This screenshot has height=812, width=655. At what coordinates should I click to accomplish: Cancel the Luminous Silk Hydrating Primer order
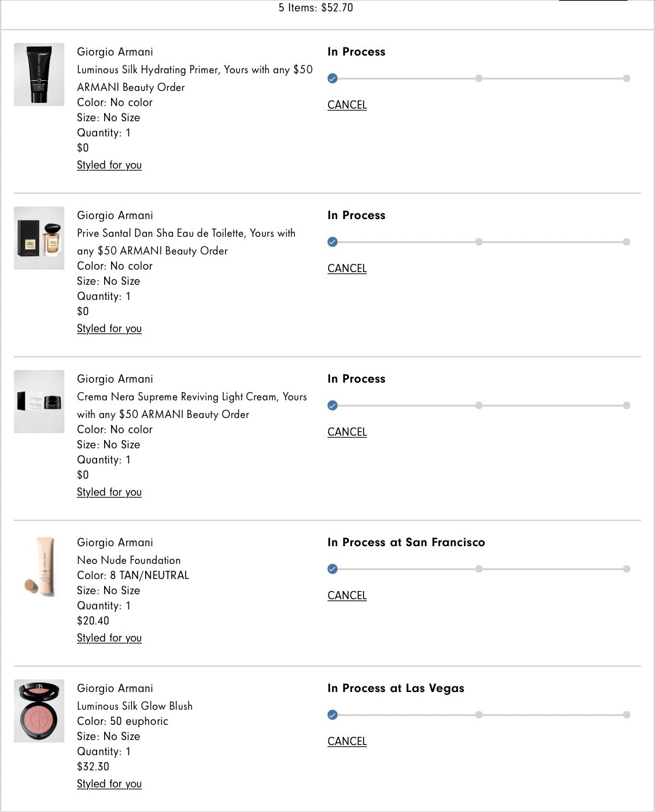pos(346,105)
